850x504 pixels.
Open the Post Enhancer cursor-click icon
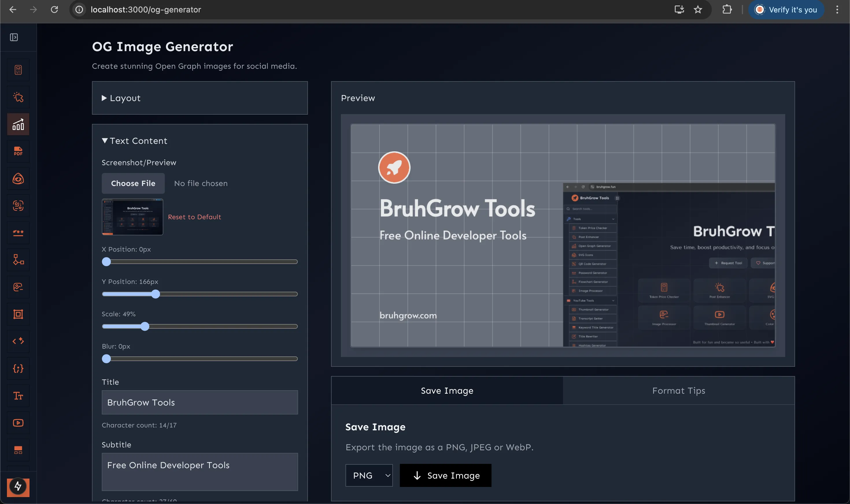coord(18,97)
